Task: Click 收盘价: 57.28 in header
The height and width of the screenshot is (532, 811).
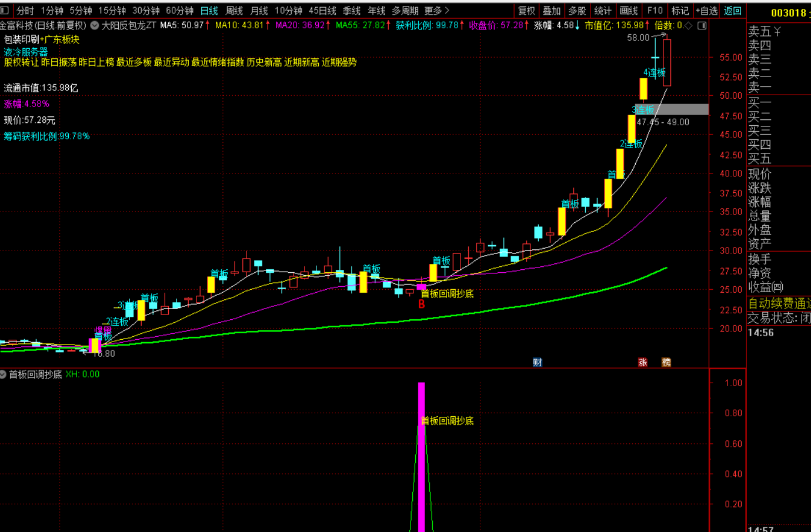Action: (x=496, y=26)
